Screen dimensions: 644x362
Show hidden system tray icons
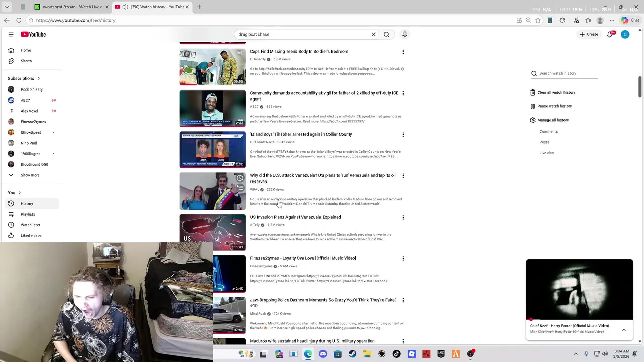pyautogui.click(x=576, y=354)
